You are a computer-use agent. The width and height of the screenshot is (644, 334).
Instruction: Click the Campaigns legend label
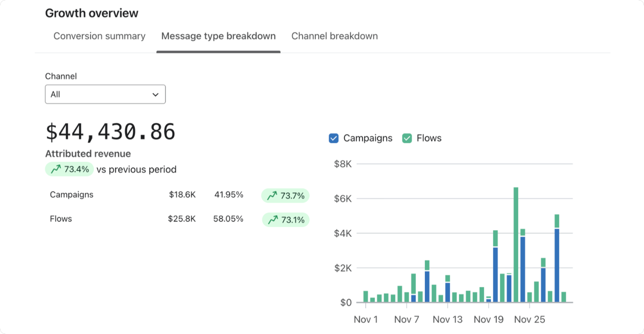point(368,138)
